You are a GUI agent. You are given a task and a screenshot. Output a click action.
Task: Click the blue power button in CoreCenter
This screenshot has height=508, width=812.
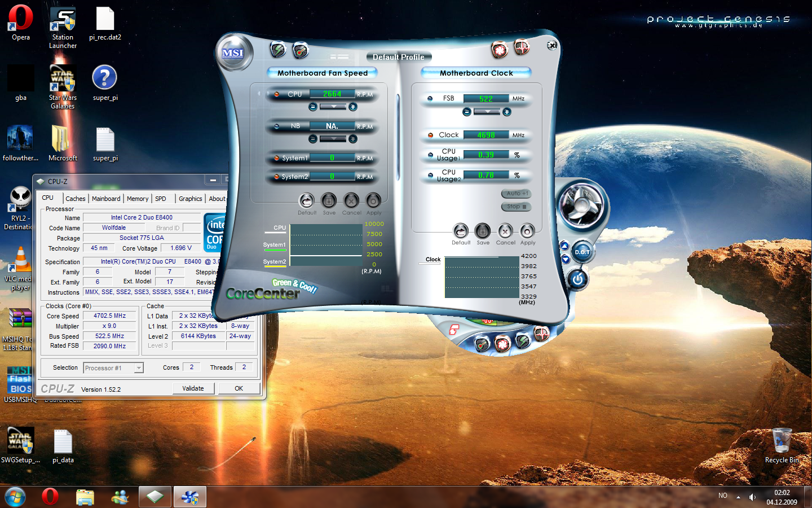(x=577, y=279)
